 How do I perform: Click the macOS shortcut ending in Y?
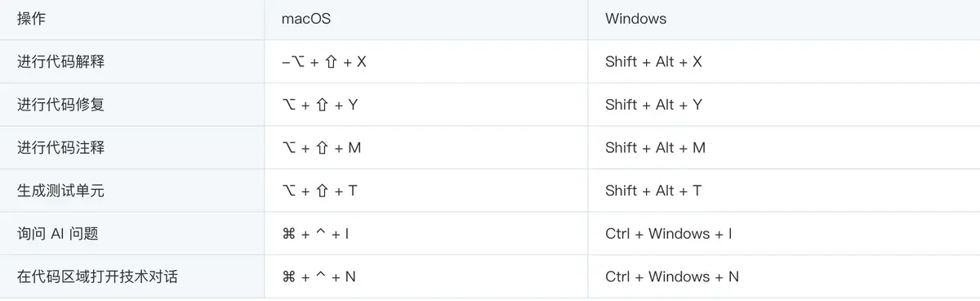(x=319, y=105)
